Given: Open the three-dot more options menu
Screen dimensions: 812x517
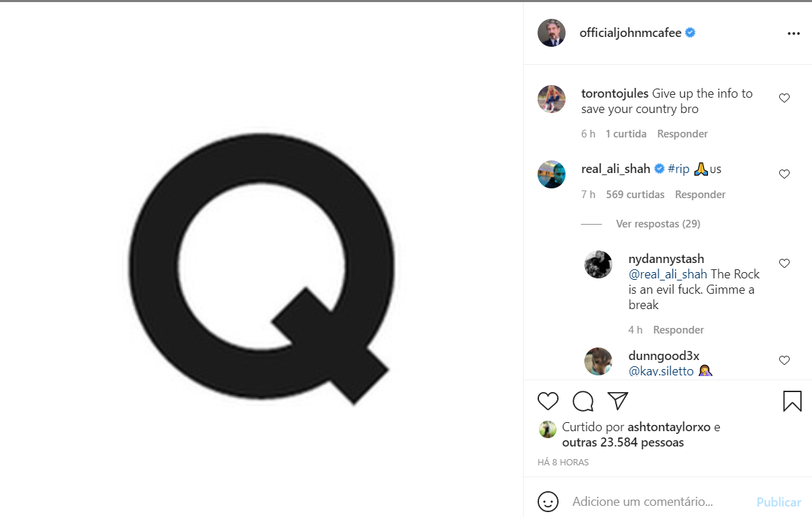Looking at the screenshot, I should (793, 33).
